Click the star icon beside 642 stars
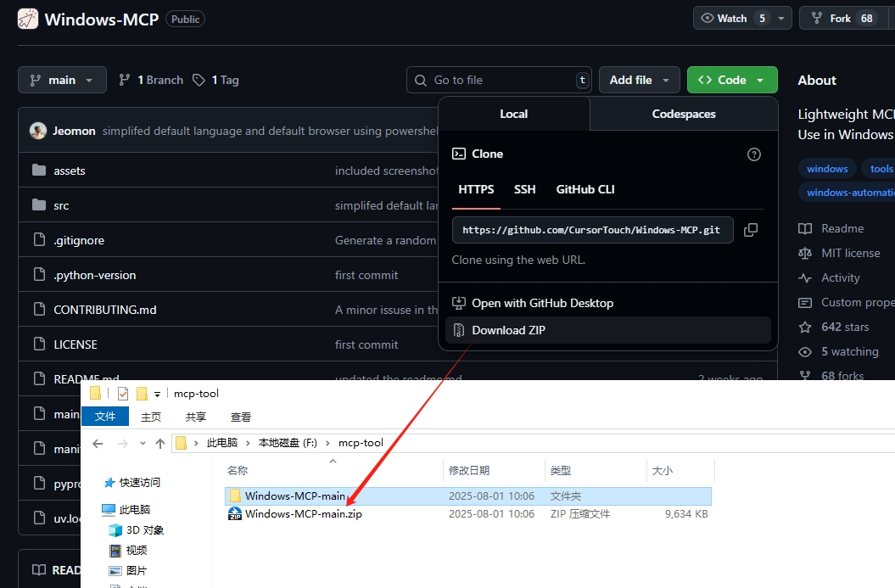 (805, 328)
